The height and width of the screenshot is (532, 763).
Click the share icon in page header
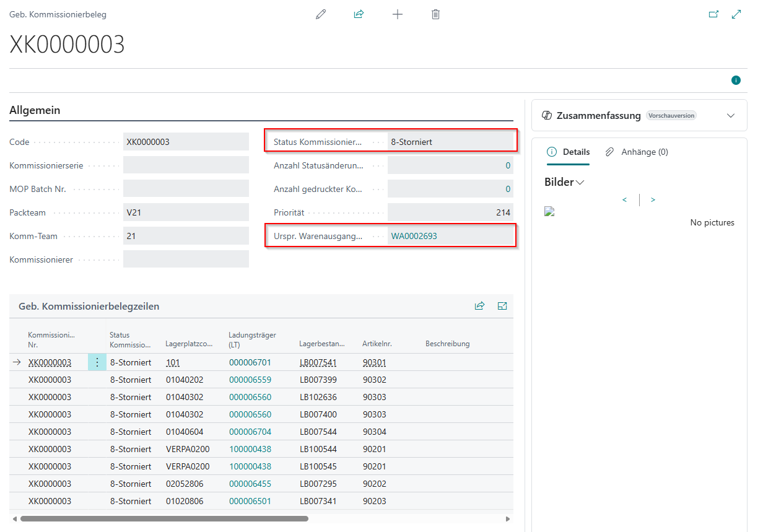coord(359,14)
